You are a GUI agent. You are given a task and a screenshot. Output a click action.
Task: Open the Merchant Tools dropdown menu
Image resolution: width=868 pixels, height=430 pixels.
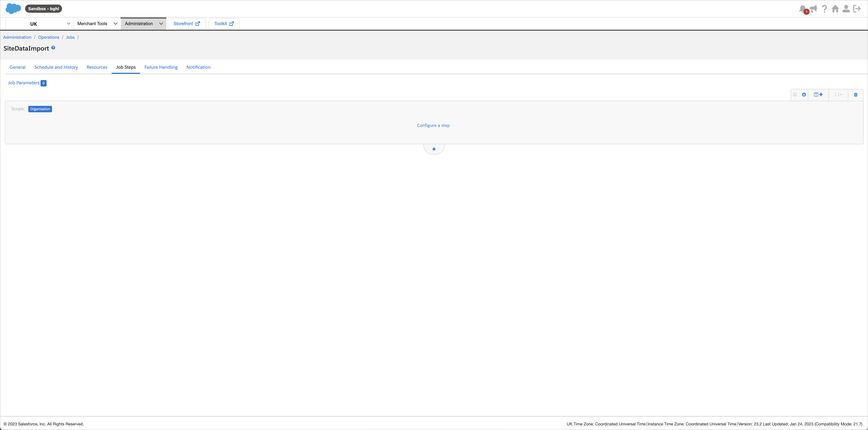(x=97, y=24)
